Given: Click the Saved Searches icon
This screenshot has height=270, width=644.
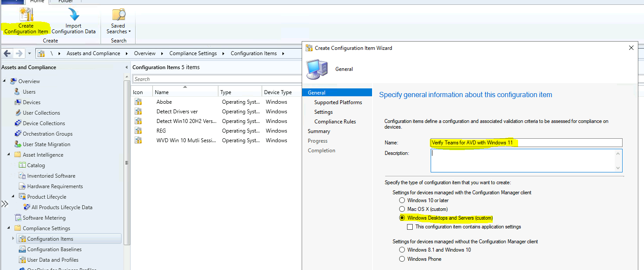Looking at the screenshot, I should [x=118, y=14].
